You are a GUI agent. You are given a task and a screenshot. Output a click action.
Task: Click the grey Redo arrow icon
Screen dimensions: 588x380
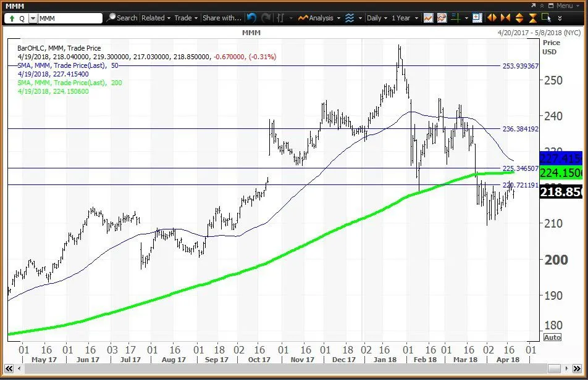266,18
